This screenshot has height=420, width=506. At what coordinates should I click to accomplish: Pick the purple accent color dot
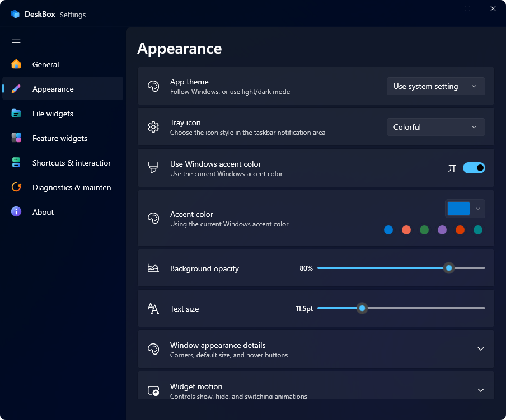442,230
